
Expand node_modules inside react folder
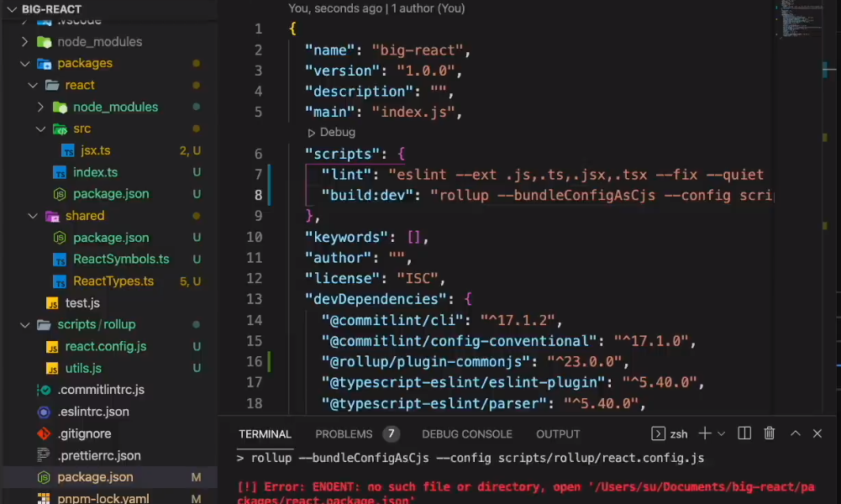pos(41,107)
